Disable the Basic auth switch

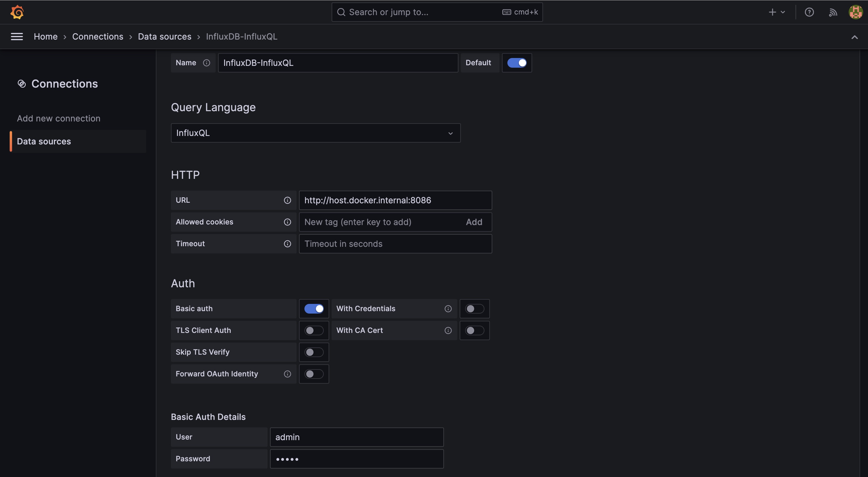point(314,309)
